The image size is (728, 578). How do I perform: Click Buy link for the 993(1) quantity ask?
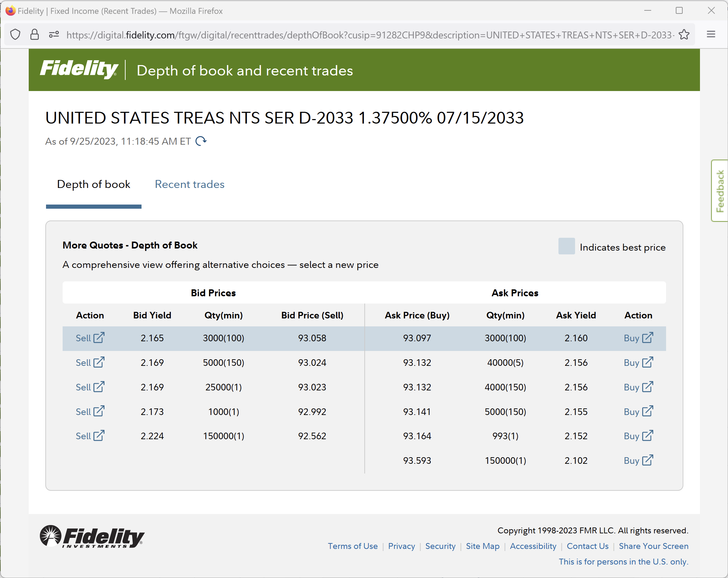pos(631,436)
